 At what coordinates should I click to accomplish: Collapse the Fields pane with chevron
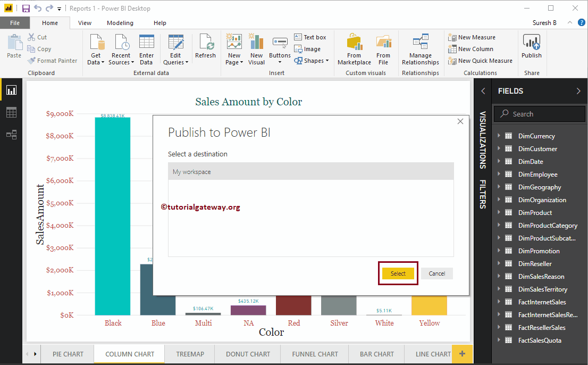click(578, 91)
